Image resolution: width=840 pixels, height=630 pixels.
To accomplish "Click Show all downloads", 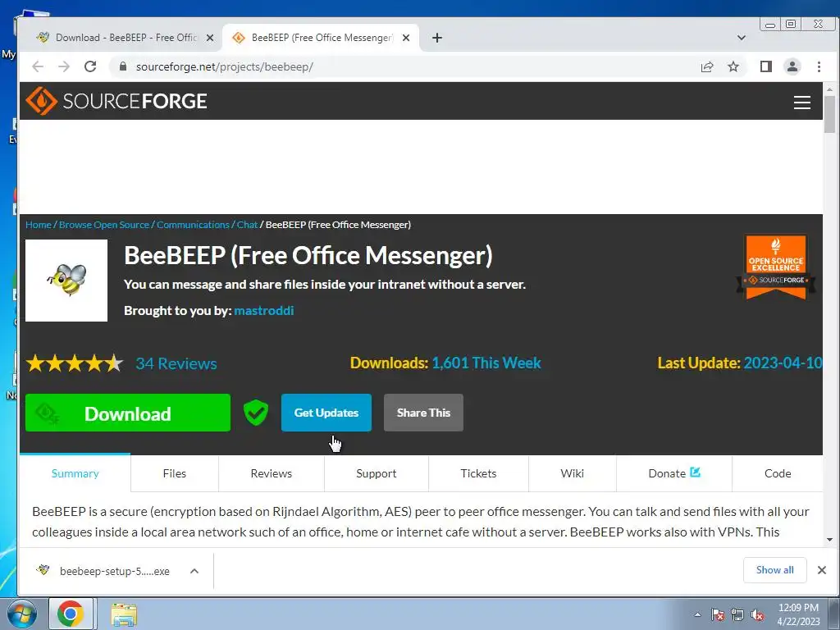I will coord(774,570).
